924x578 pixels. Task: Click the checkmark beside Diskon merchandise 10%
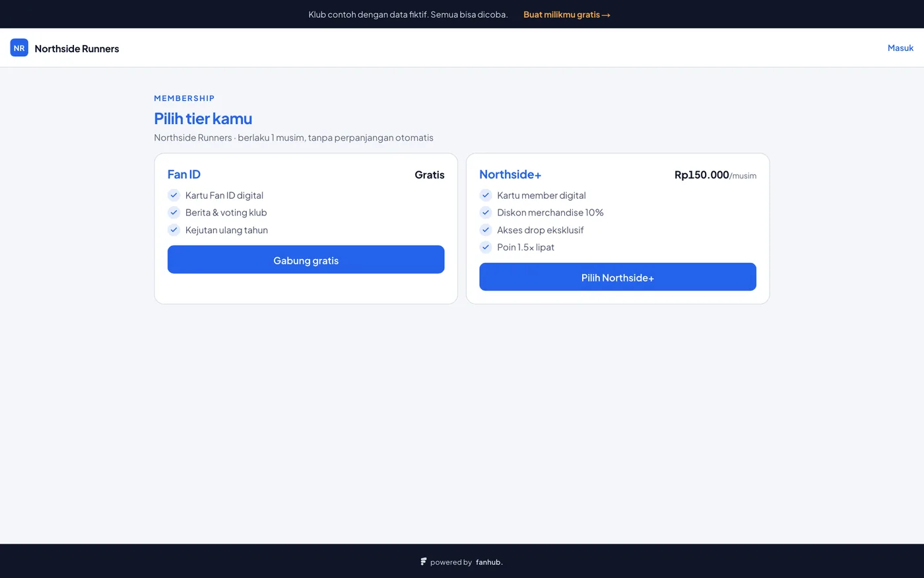coord(486,212)
